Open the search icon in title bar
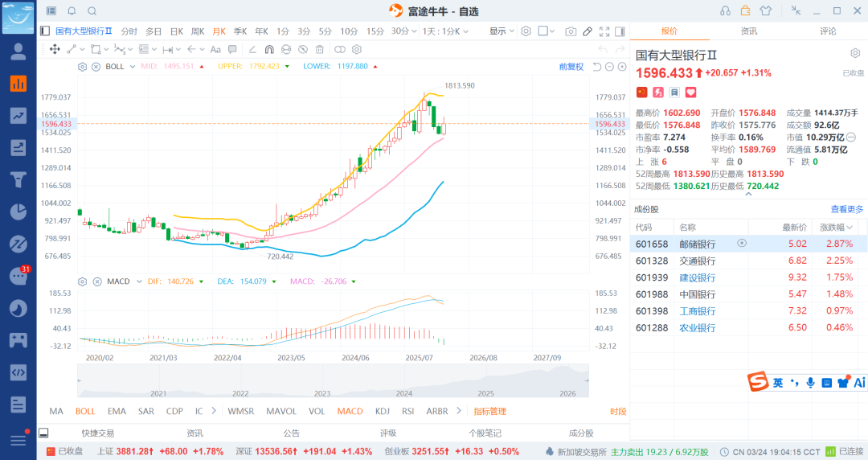This screenshot has width=868, height=460. [92, 10]
